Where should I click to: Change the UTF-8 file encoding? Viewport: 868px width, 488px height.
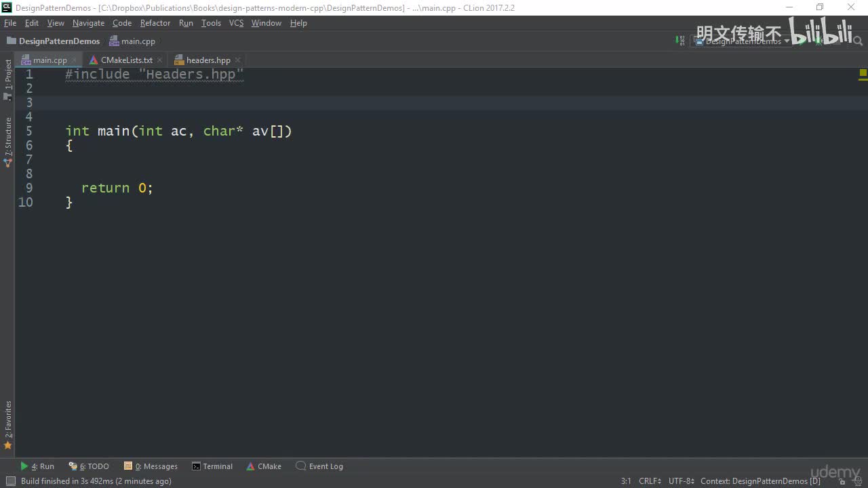click(x=681, y=481)
